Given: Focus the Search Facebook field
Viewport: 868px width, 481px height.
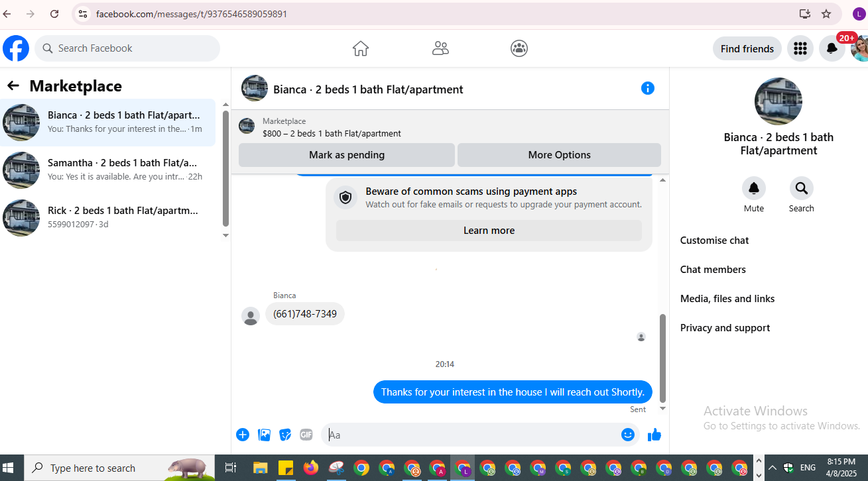Looking at the screenshot, I should [x=127, y=48].
